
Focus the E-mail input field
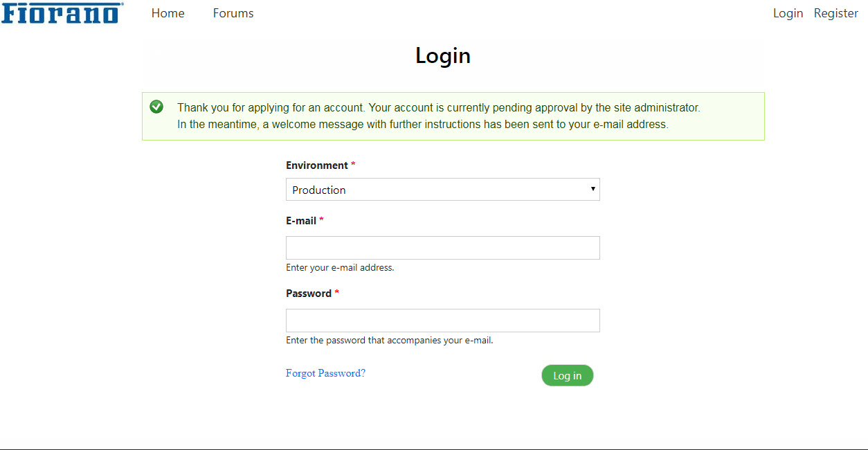click(x=443, y=248)
